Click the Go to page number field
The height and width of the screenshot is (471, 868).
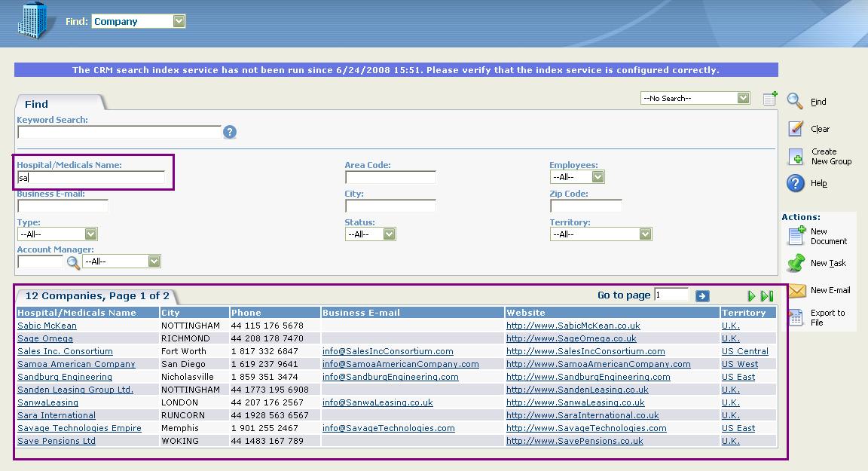coord(671,295)
